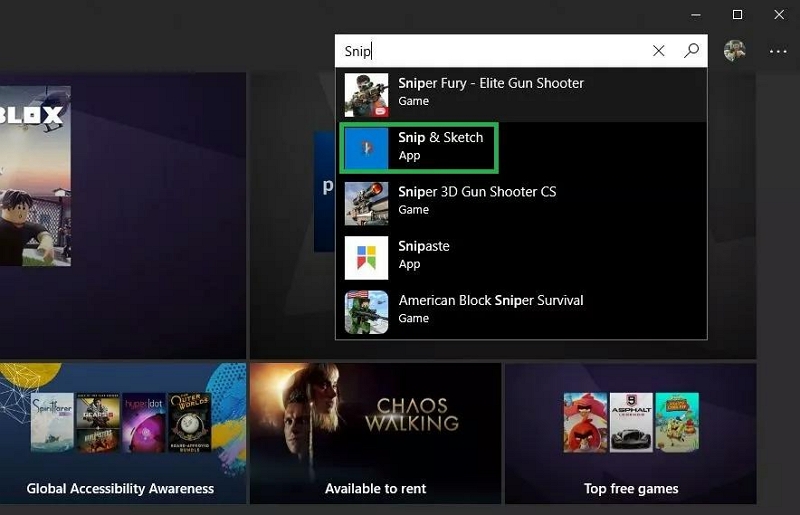Open the Snip & Sketch suggestion
The width and height of the screenshot is (800, 515).
coord(521,148)
